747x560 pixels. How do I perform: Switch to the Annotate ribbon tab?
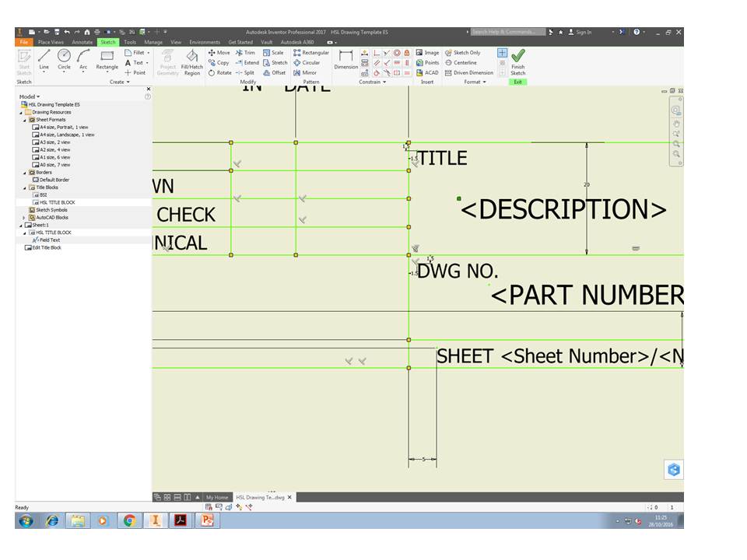click(x=81, y=42)
